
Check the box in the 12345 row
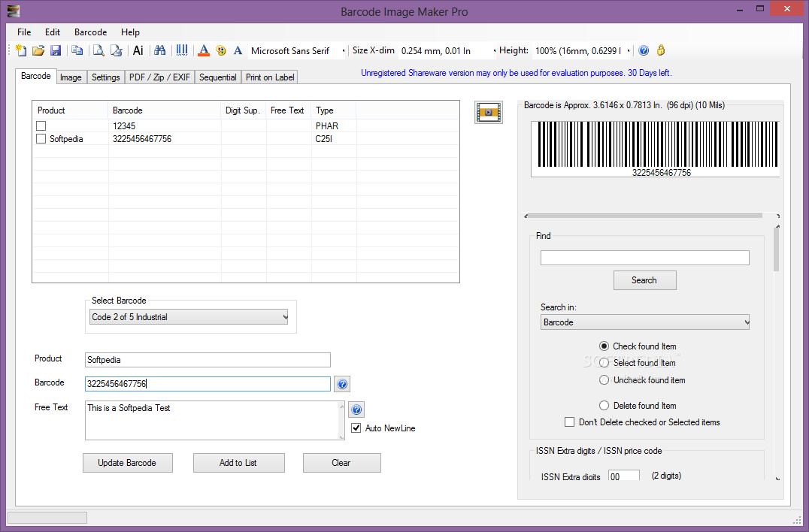pyautogui.click(x=41, y=125)
